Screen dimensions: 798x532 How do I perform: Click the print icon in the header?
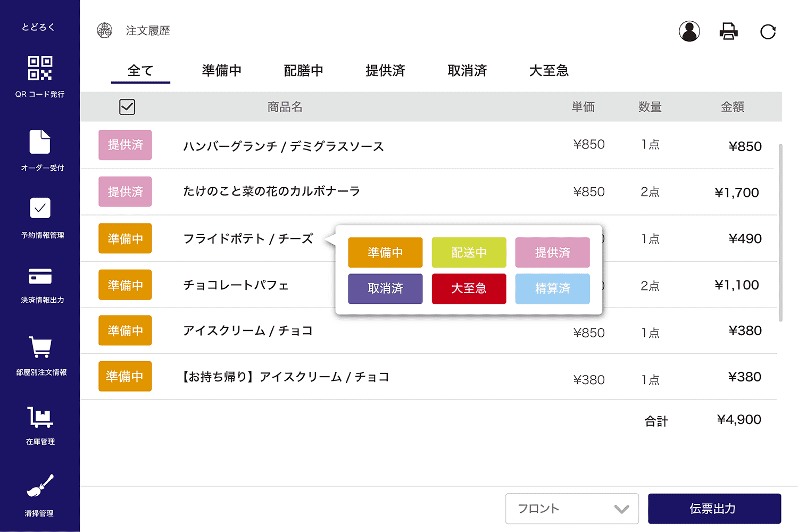(x=728, y=31)
